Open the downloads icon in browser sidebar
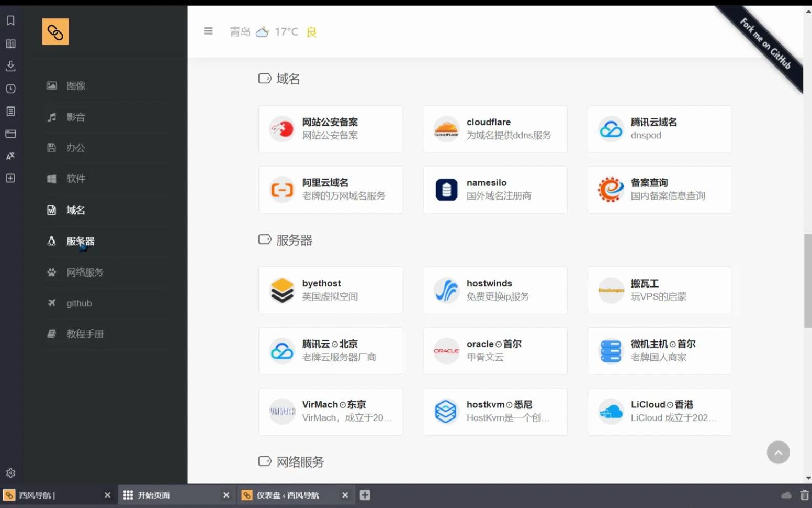Image resolution: width=812 pixels, height=508 pixels. click(x=10, y=66)
